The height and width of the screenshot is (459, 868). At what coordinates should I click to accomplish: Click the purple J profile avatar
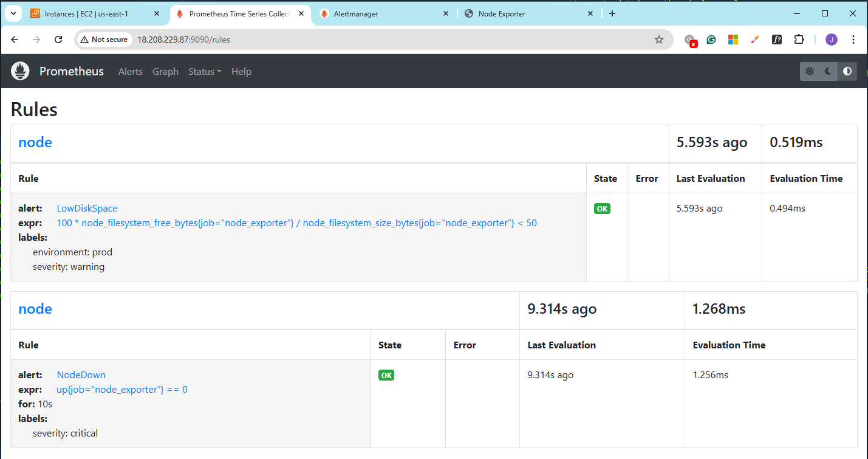point(832,40)
